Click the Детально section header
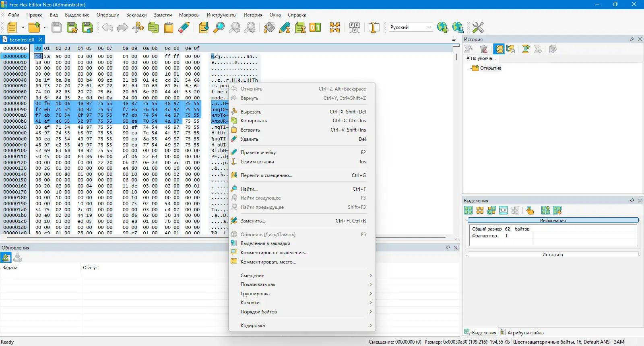The height and width of the screenshot is (346, 644). (x=553, y=255)
